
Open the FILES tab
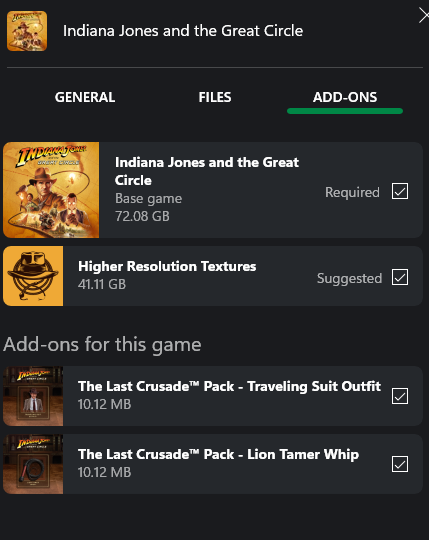coord(215,97)
